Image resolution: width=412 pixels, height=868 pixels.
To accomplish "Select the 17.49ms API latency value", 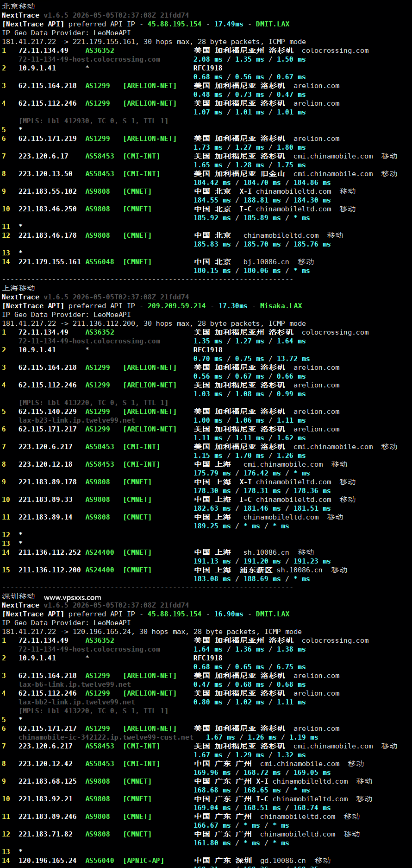I will (x=229, y=24).
